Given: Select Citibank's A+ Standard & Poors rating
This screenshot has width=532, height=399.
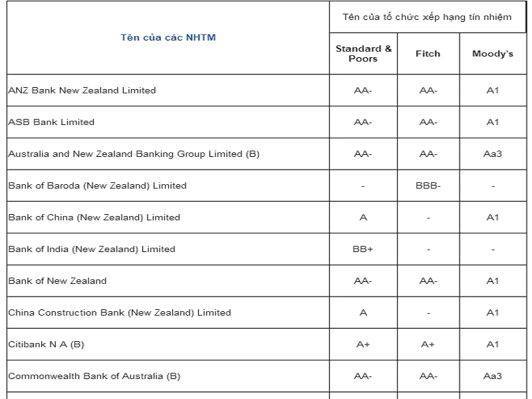Looking at the screenshot, I should (x=363, y=344).
